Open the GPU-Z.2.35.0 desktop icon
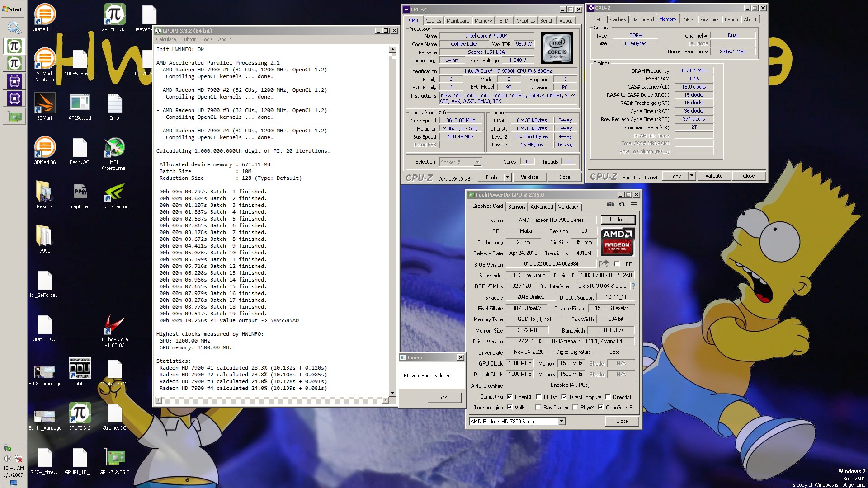This screenshot has height=488, width=868. (x=114, y=461)
